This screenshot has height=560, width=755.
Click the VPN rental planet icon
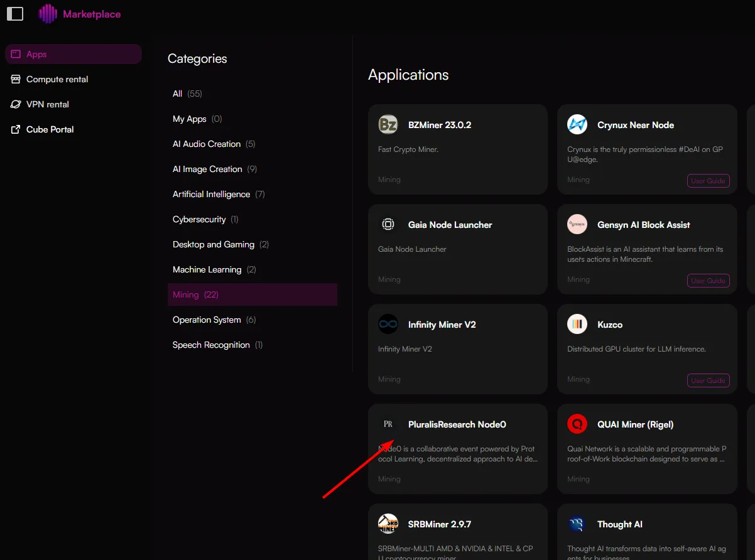pyautogui.click(x=16, y=104)
